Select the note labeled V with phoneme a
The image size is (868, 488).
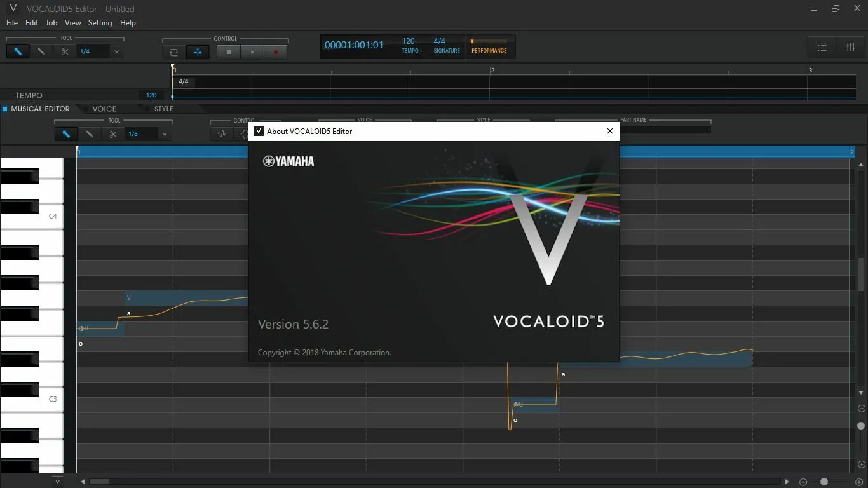point(187,298)
